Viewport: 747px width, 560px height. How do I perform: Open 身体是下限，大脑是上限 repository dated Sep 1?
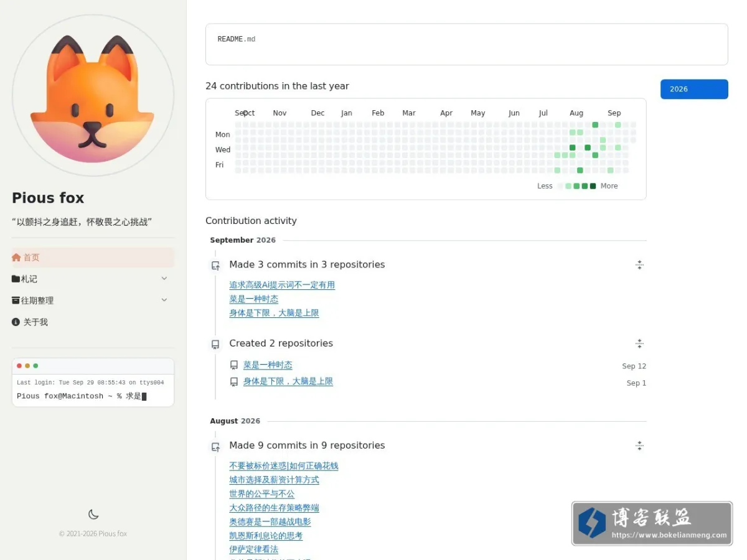[288, 381]
